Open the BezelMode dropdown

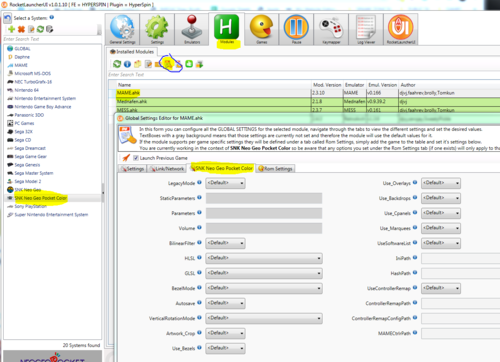264,288
